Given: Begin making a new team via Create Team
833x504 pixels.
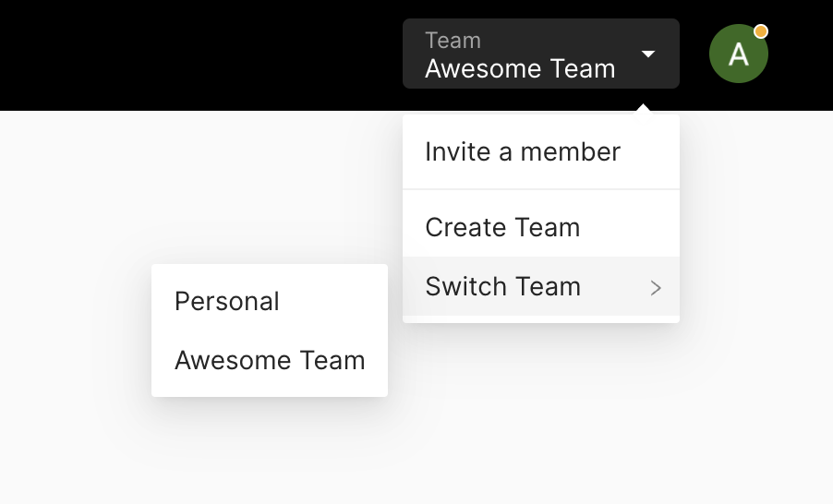Looking at the screenshot, I should click(541, 227).
